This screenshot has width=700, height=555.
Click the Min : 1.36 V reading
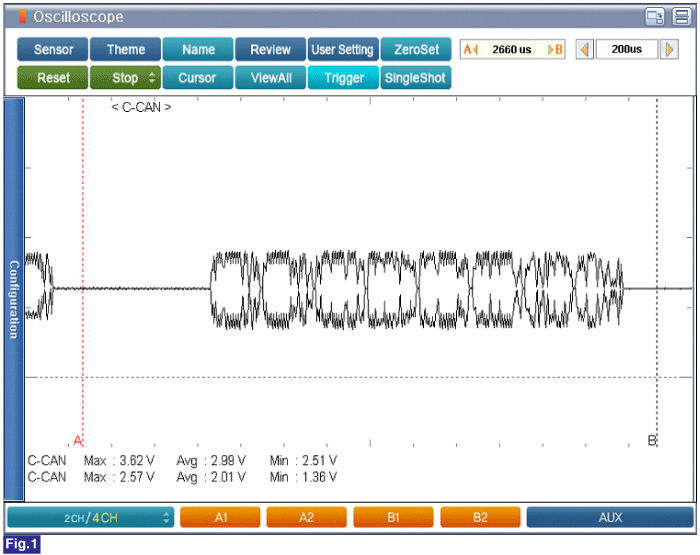pos(304,477)
